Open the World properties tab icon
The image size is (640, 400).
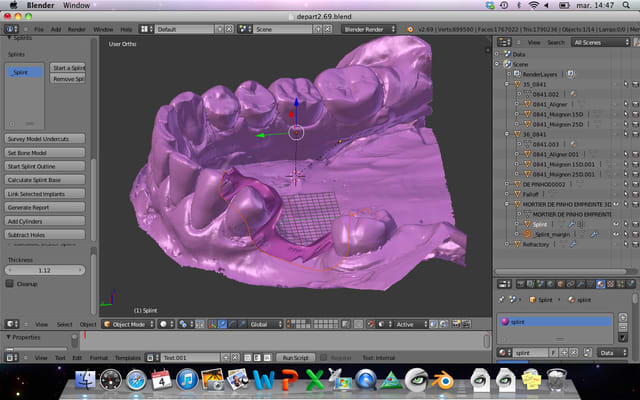[x=550, y=284]
